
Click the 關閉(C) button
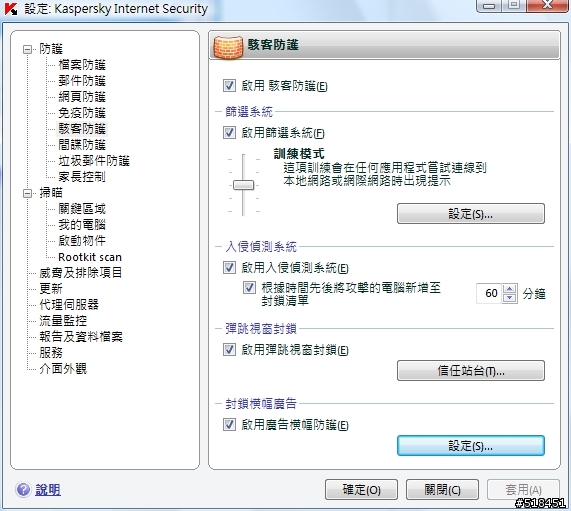[x=442, y=490]
